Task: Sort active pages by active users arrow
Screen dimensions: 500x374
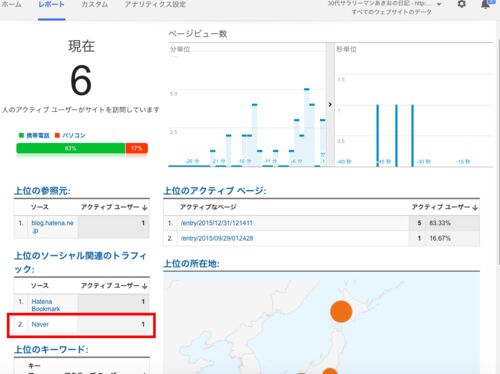Action: pos(475,207)
